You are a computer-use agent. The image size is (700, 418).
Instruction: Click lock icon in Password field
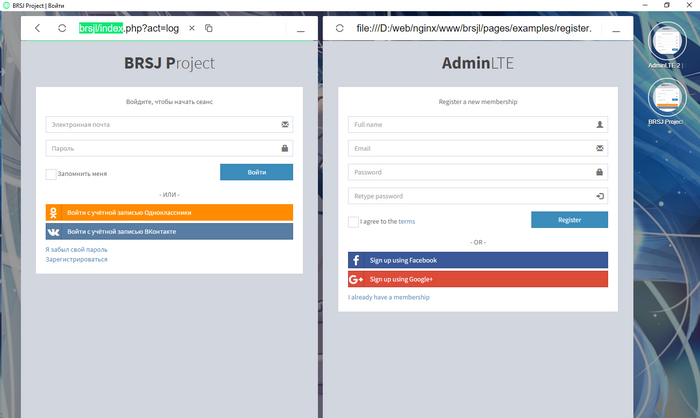point(600,172)
